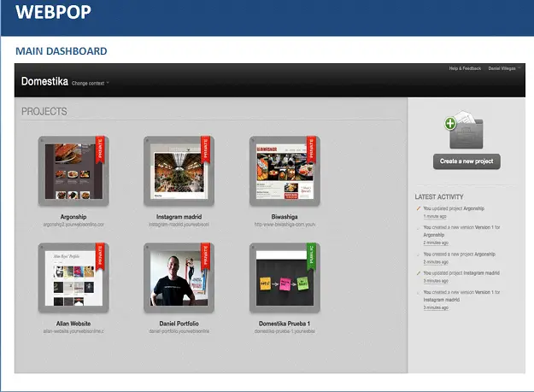This screenshot has height=392, width=534.
Task: Click pencil icon beside updated Instagram madrid activity
Action: pyautogui.click(x=419, y=273)
